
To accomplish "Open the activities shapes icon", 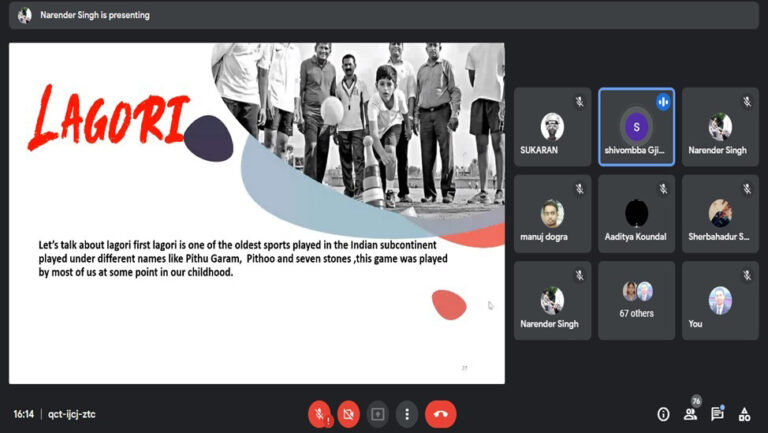I will [744, 414].
